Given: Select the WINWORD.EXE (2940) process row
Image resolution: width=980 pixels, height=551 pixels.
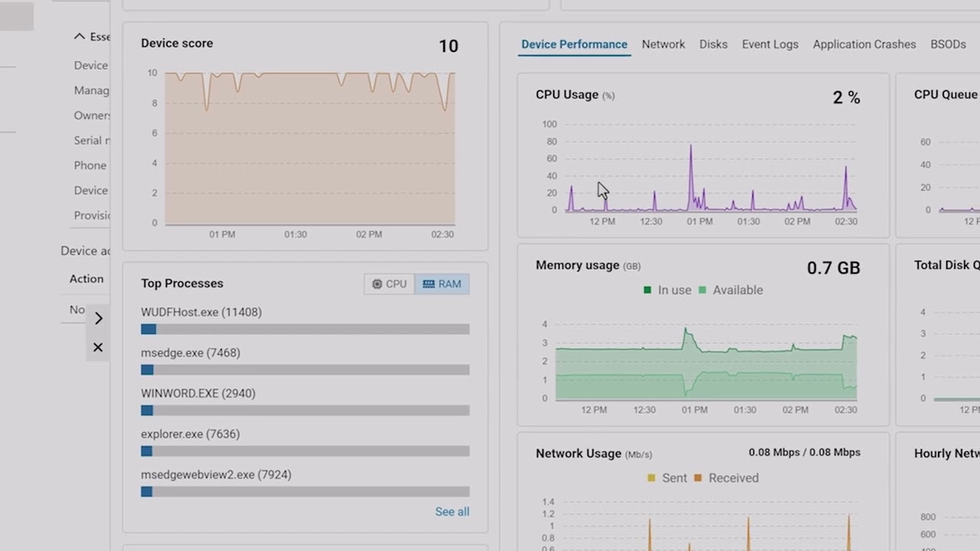Looking at the screenshot, I should [x=305, y=401].
